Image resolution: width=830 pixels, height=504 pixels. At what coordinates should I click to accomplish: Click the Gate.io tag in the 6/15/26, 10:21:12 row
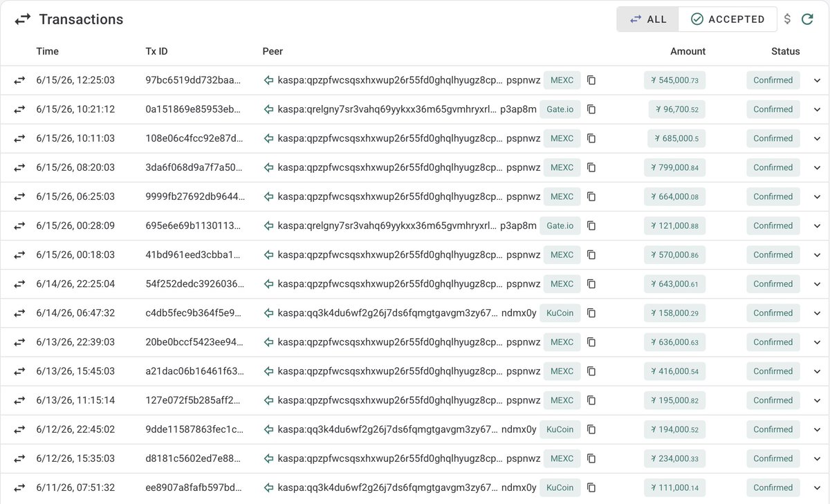coord(560,109)
